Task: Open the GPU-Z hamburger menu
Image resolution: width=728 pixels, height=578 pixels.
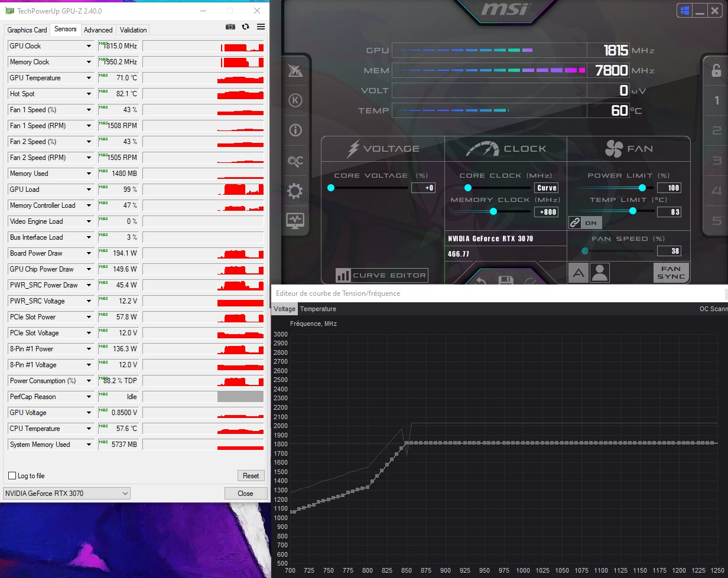Action: [x=261, y=27]
